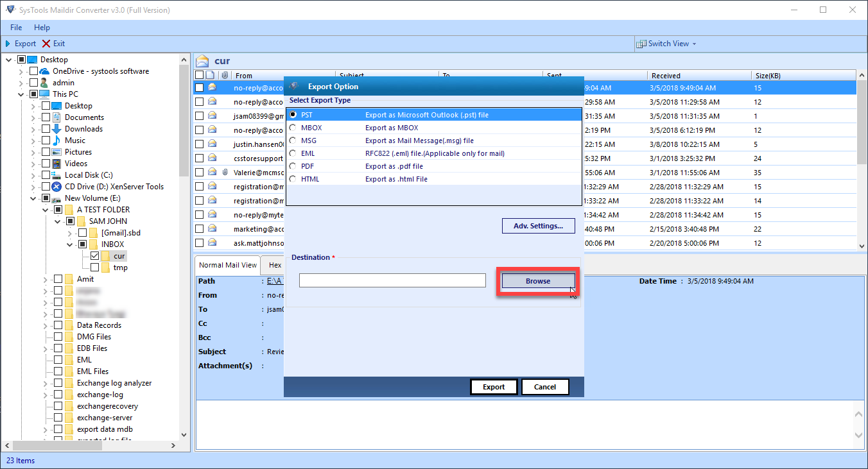Screen dimensions: 868x469
Task: Click the paperclip icon in Valerie row
Action: 225,172
